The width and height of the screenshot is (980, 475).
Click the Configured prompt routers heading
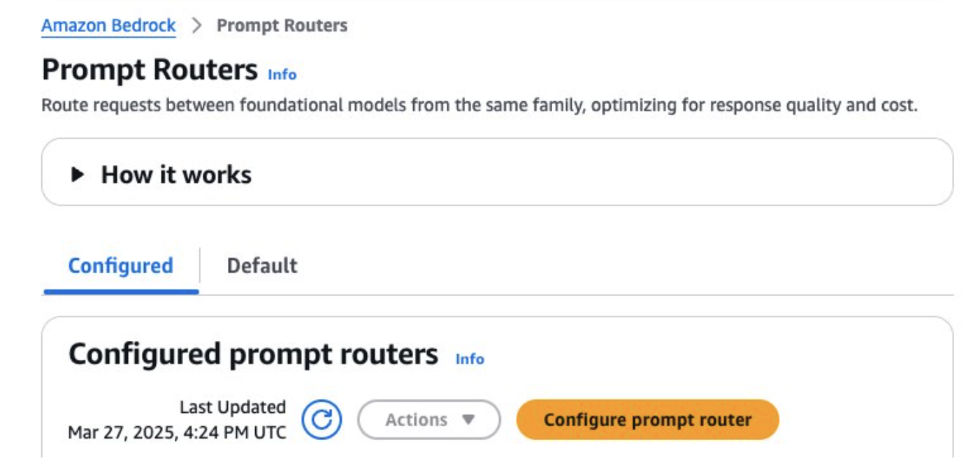253,355
